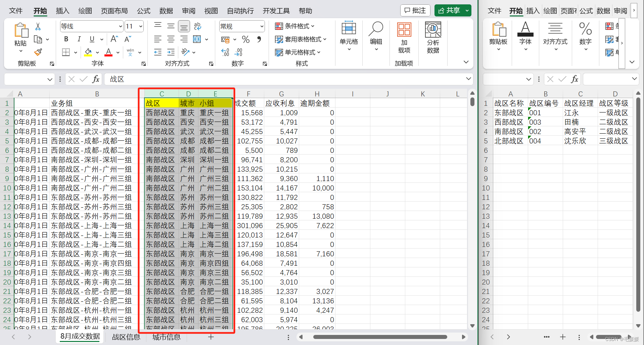This screenshot has width=644, height=345.
Task: Open the 插入 tab in left window
Action: click(x=62, y=11)
